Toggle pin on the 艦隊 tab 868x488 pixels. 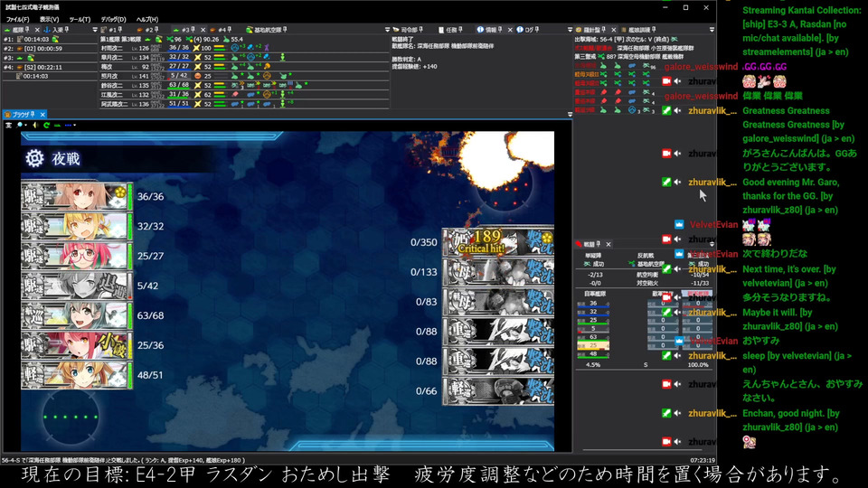point(28,30)
